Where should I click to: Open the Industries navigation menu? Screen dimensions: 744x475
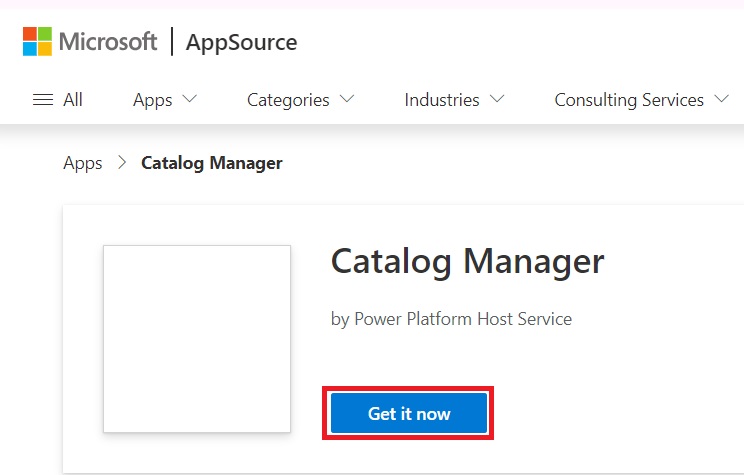441,100
